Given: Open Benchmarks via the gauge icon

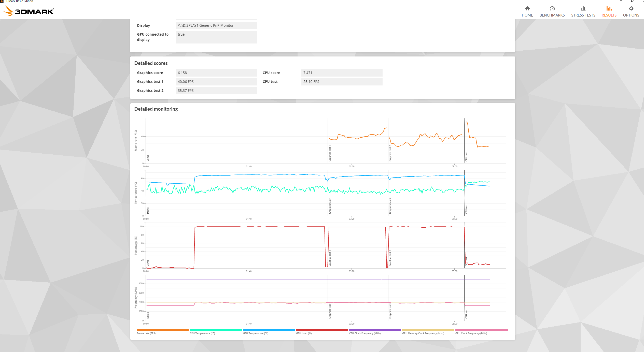Looking at the screenshot, I should (552, 8).
